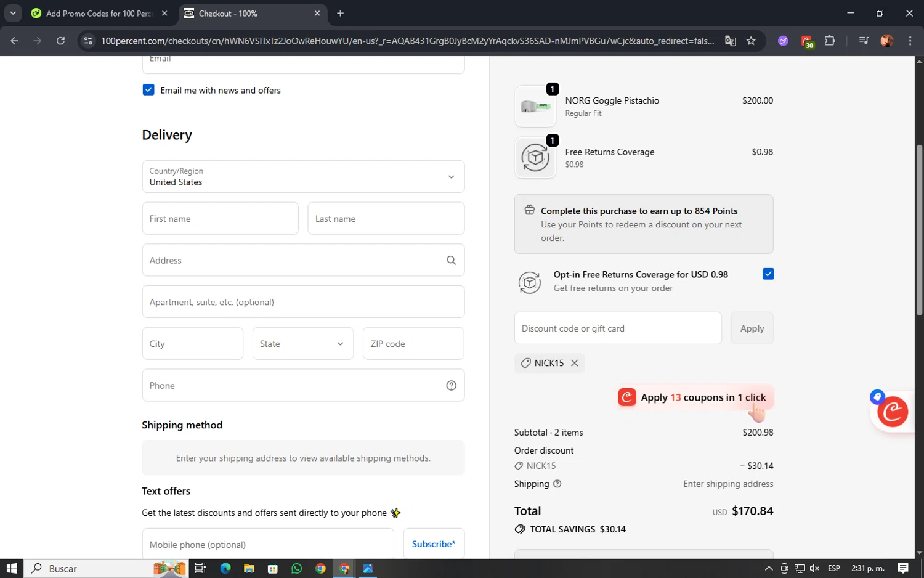Click the Apartment, suite, etc. field

click(303, 302)
